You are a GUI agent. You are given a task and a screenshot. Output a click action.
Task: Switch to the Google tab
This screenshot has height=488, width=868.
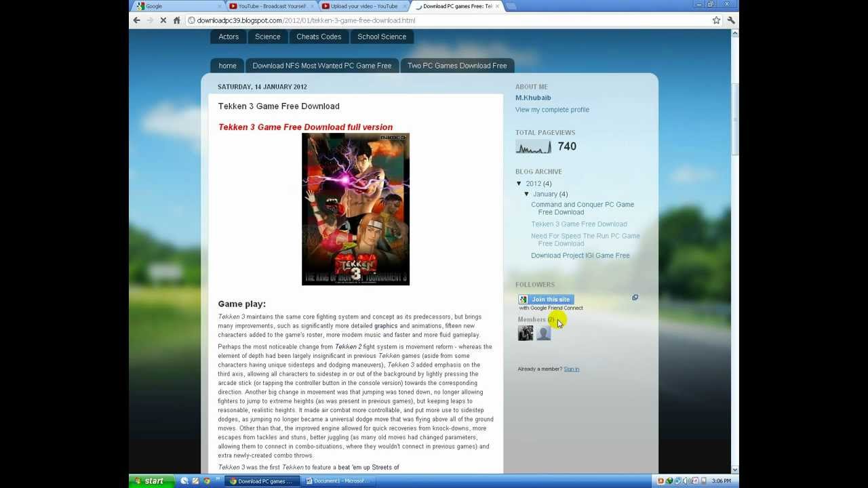(176, 6)
